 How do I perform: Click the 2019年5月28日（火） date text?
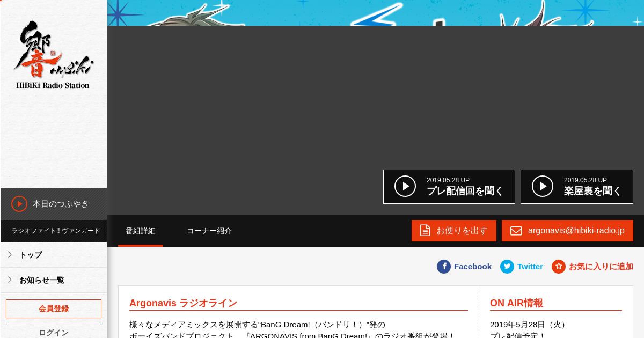pyautogui.click(x=529, y=325)
